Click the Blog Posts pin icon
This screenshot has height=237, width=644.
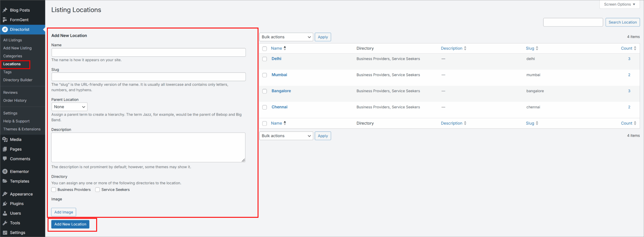[x=5, y=10]
